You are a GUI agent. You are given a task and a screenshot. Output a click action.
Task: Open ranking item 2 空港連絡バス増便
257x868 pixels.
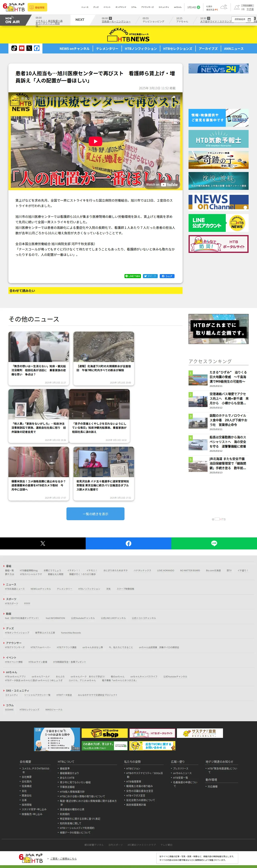tap(218, 400)
